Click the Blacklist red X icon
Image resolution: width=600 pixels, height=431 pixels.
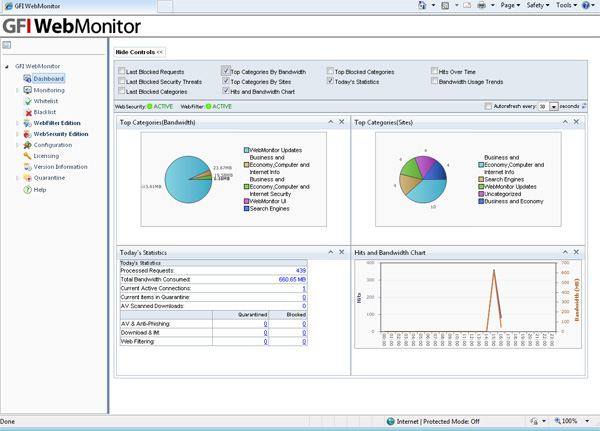pyautogui.click(x=28, y=112)
